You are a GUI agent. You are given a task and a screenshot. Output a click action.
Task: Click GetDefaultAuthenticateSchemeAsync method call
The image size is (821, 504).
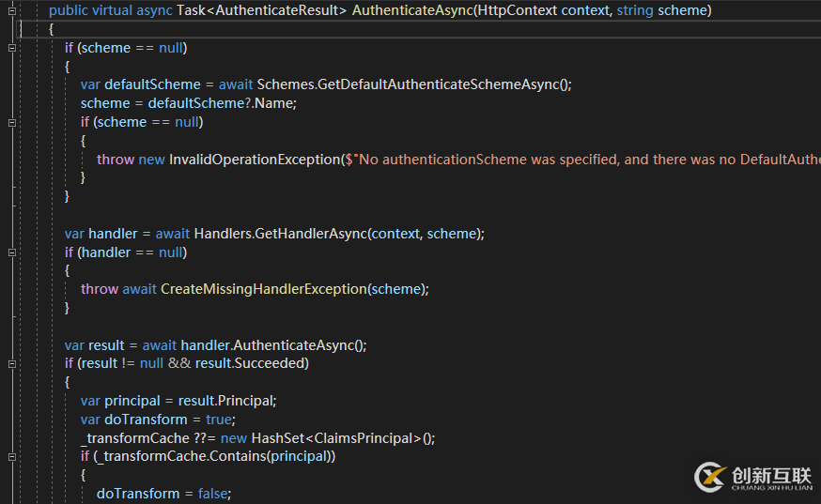(441, 84)
